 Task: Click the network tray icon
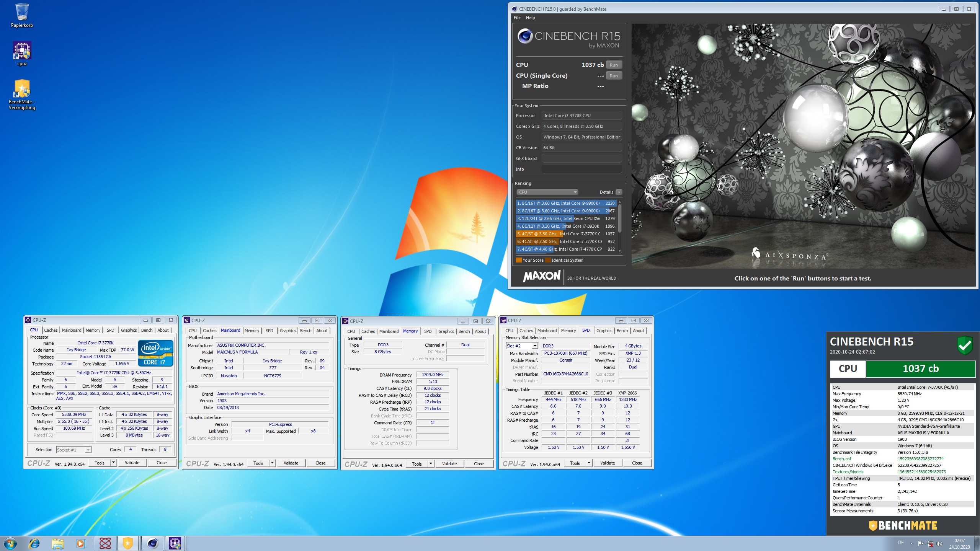930,544
